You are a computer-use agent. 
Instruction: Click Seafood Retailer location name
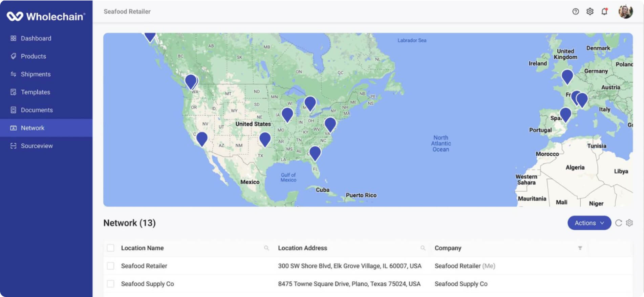[x=144, y=266]
